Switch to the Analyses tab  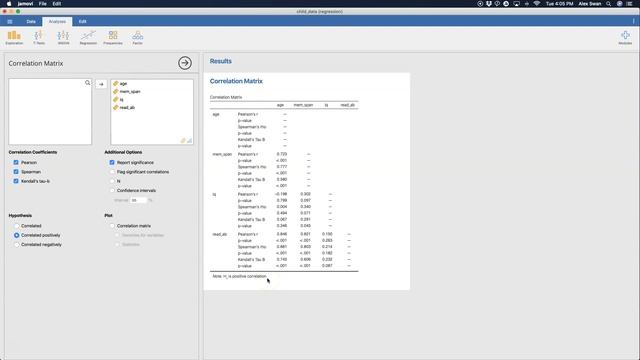(57, 22)
